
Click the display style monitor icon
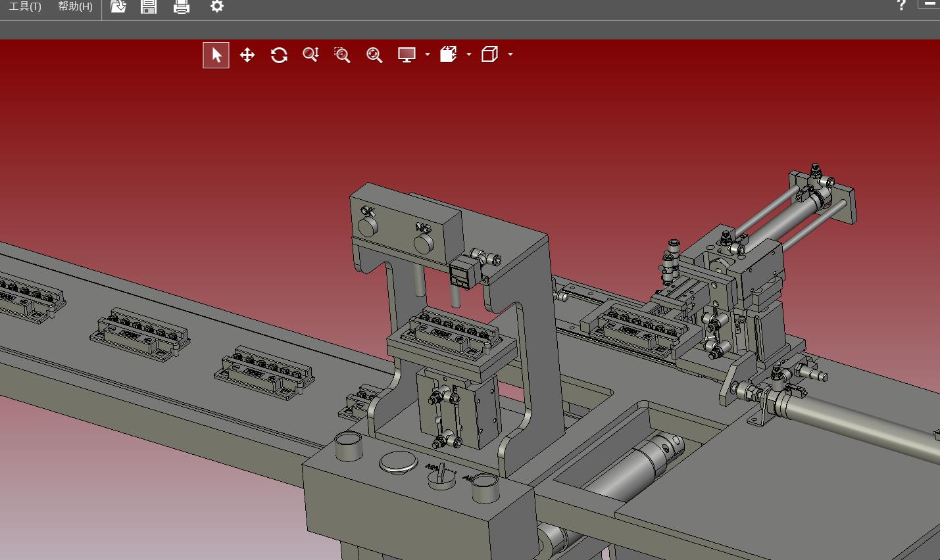tap(407, 55)
